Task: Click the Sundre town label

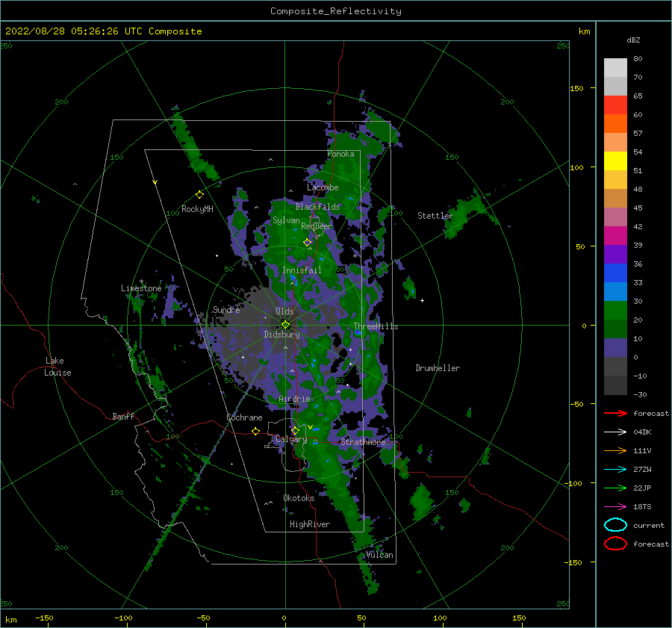Action: tap(226, 309)
